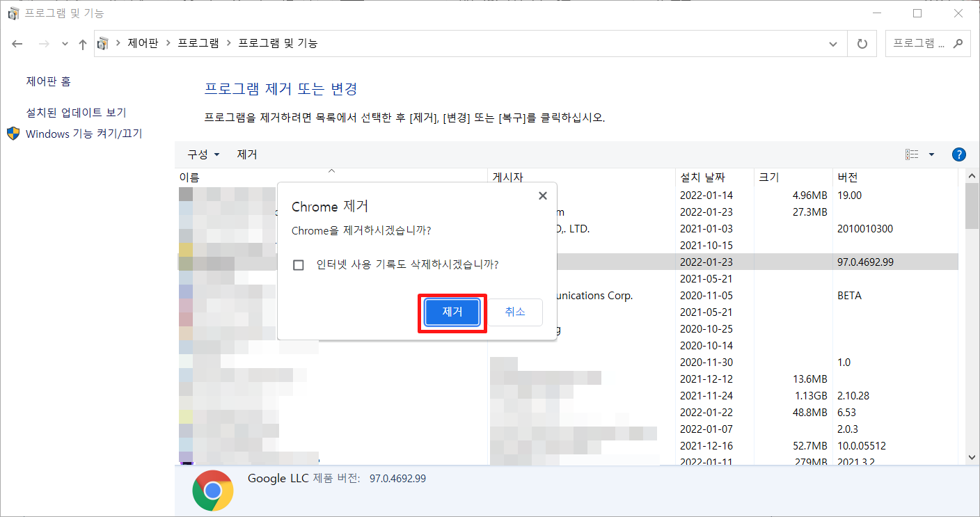Click the 4.96MB size cell

pos(809,196)
